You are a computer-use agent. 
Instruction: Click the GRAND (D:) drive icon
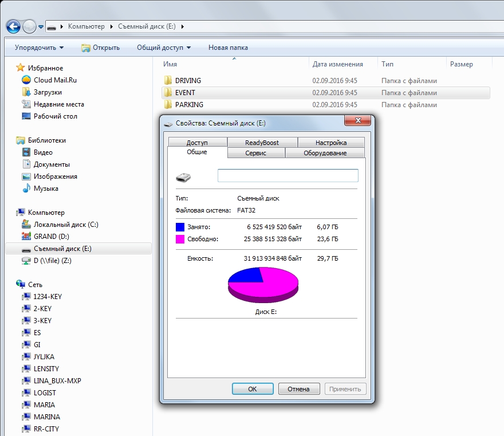pos(26,237)
